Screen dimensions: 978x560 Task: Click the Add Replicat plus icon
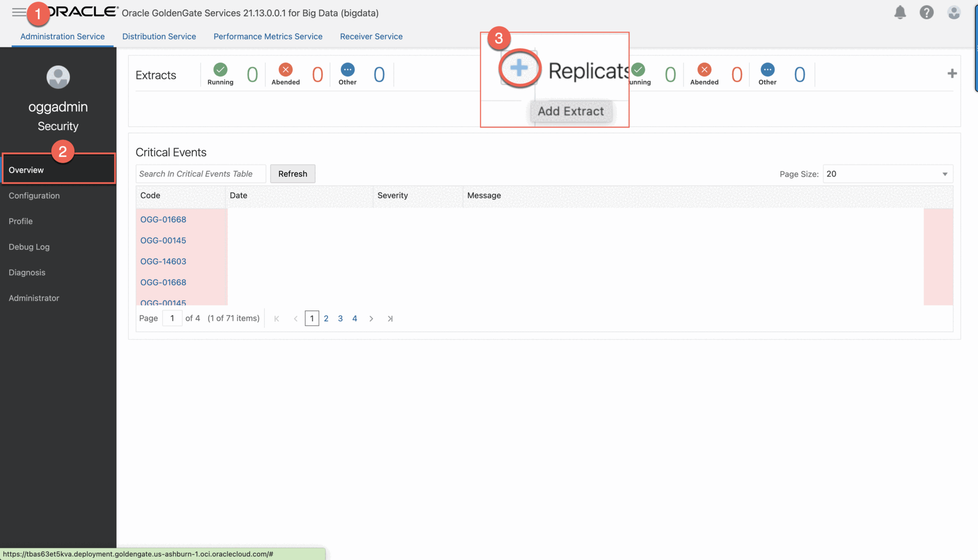click(x=952, y=74)
